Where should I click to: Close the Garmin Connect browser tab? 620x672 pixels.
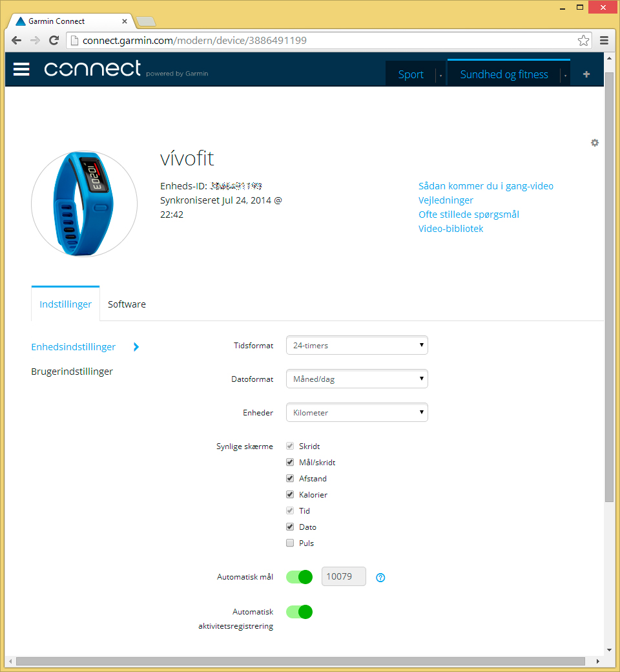(x=124, y=21)
